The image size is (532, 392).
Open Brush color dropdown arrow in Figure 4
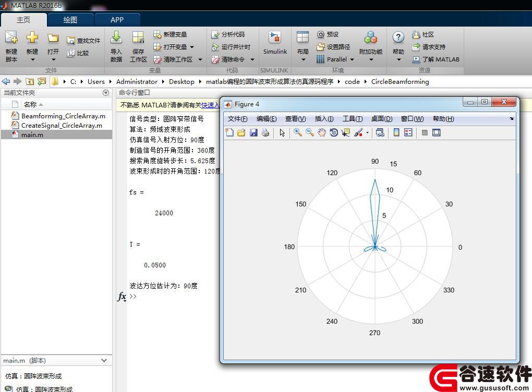point(367,133)
